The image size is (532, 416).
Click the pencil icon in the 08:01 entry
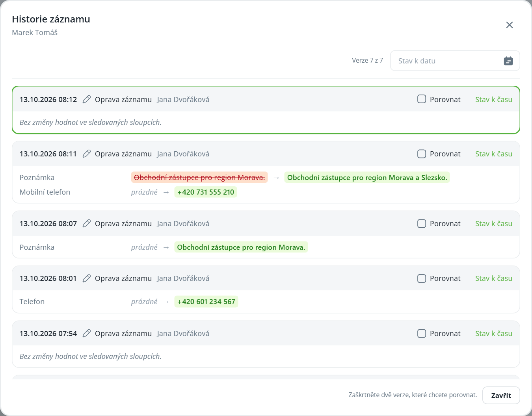87,278
